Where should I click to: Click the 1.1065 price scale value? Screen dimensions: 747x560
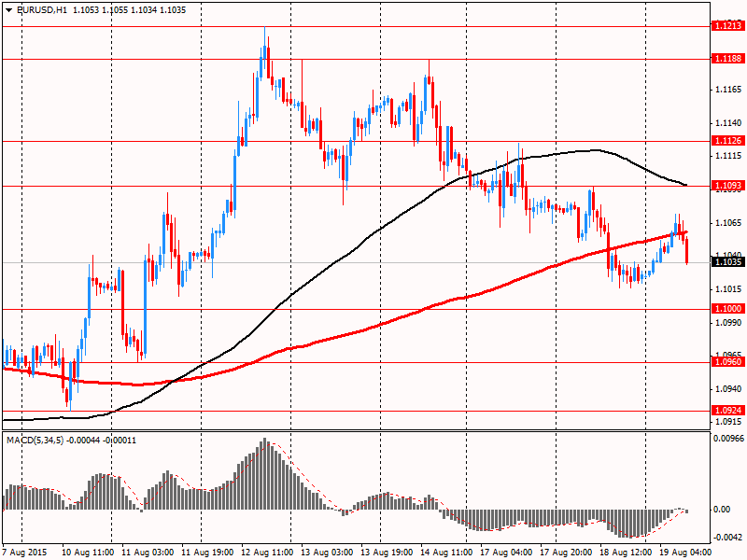729,223
